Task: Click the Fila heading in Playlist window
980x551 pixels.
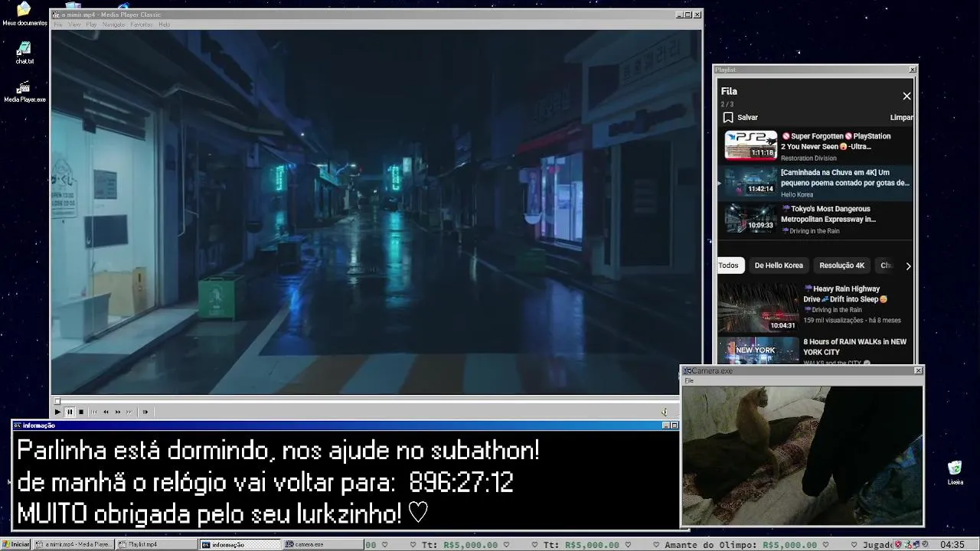Action: (729, 91)
